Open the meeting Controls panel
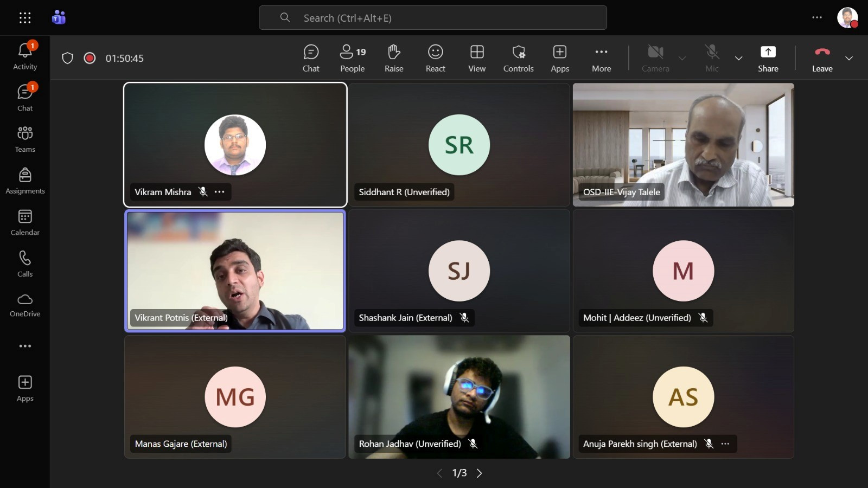 [518, 58]
